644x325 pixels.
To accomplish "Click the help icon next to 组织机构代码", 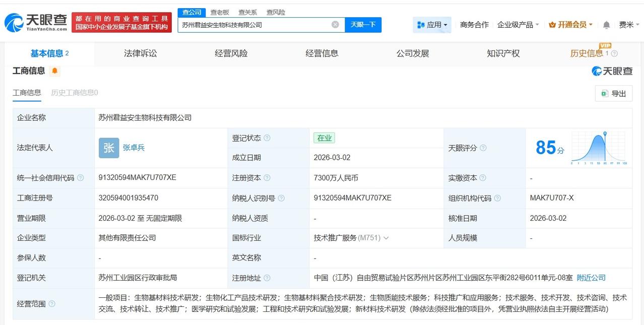I will tap(498, 198).
